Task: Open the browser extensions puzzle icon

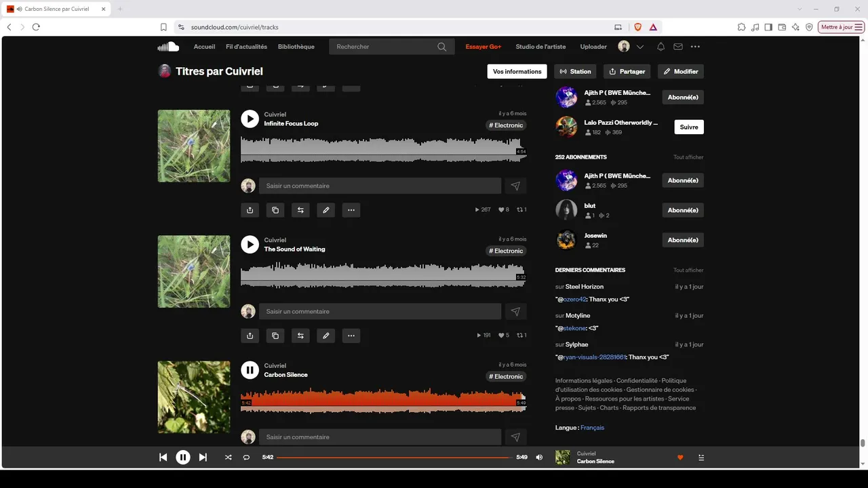Action: click(x=741, y=27)
